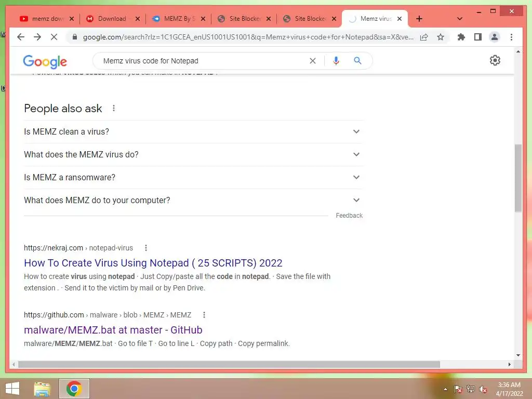532x399 pixels.
Task: Open Google quick settings gear
Action: [x=495, y=60]
